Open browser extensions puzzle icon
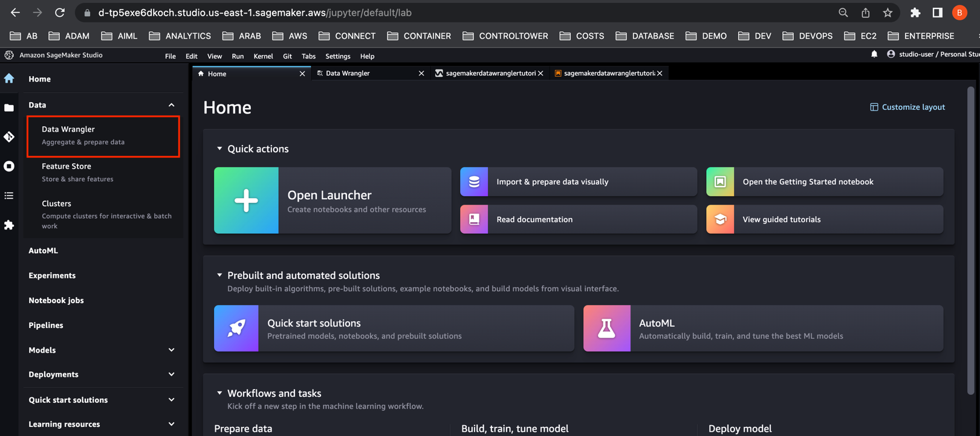 pos(915,13)
